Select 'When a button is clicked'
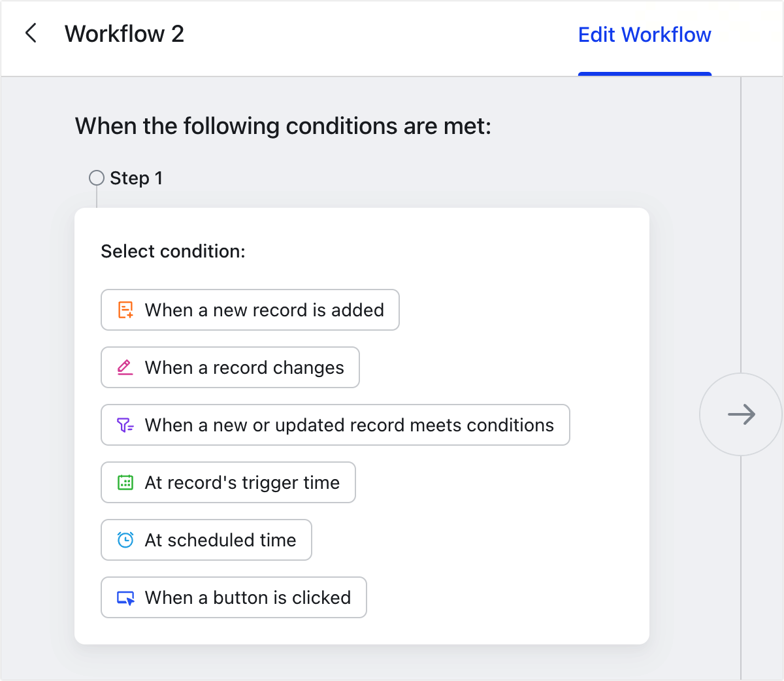 tap(233, 597)
